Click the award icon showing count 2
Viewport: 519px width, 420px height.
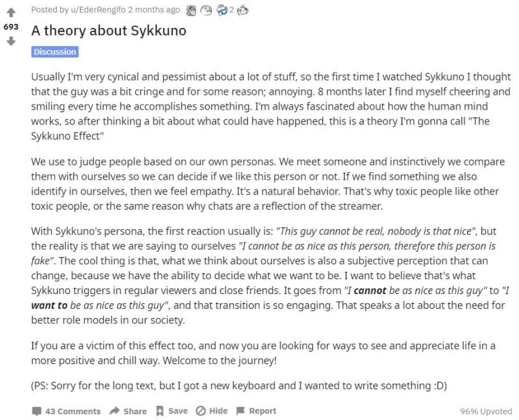[x=221, y=10]
